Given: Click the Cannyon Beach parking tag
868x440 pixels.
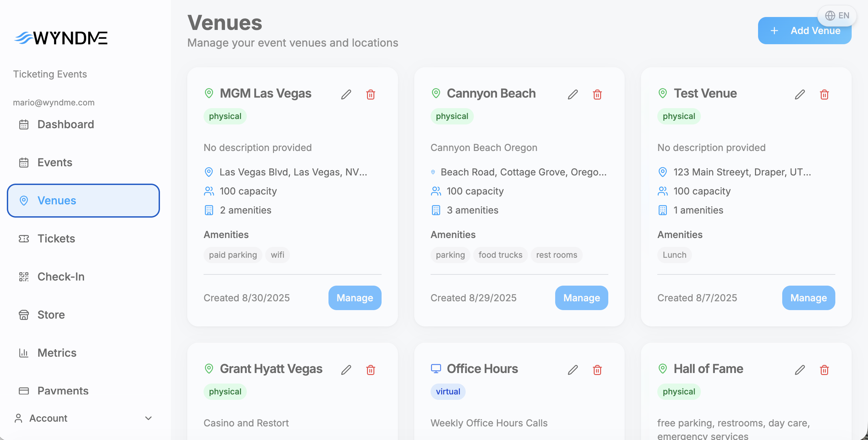Looking at the screenshot, I should click(450, 255).
